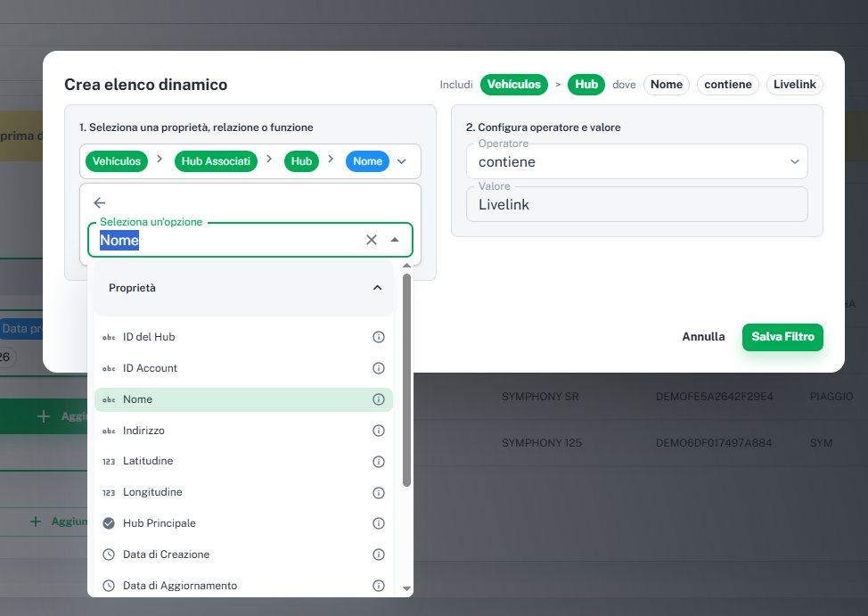The height and width of the screenshot is (616, 868).
Task: Click info icon beside Data di Creazione
Action: tap(378, 554)
